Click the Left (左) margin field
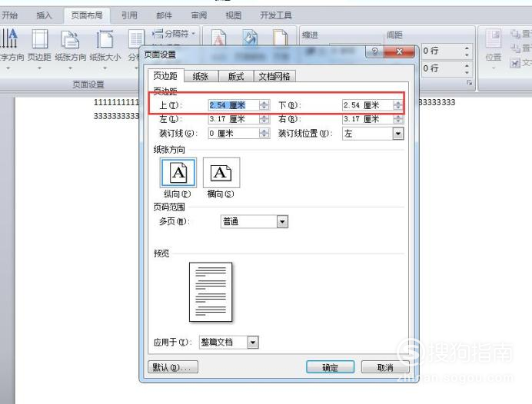532x404 pixels. [x=234, y=119]
